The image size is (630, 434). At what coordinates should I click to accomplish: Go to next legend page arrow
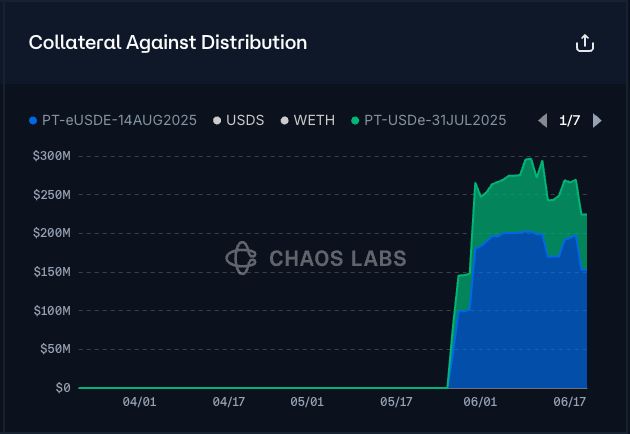point(597,121)
